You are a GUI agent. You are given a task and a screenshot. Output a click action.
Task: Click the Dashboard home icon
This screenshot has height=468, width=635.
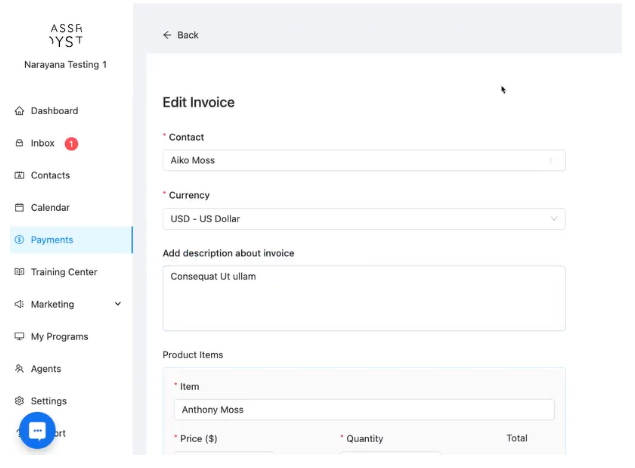tap(19, 111)
